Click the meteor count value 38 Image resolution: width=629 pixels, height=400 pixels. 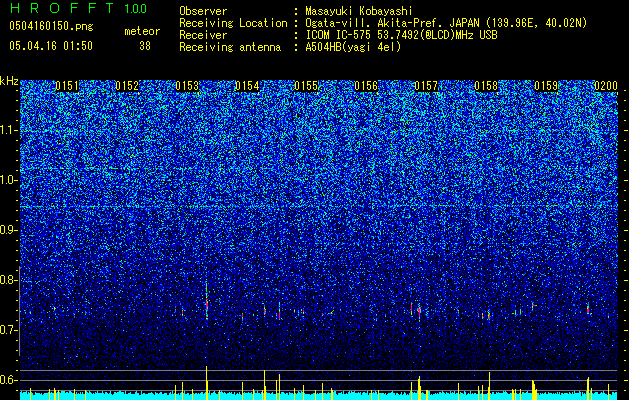click(x=145, y=46)
